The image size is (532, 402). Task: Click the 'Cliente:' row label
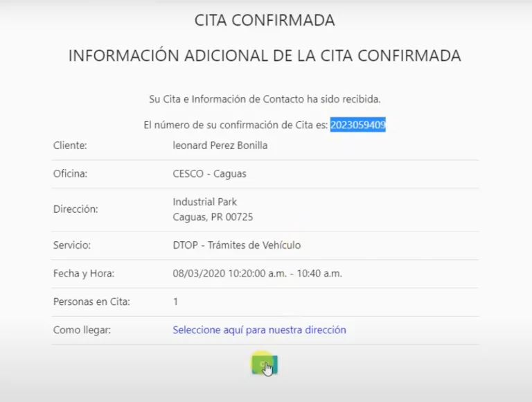point(70,146)
